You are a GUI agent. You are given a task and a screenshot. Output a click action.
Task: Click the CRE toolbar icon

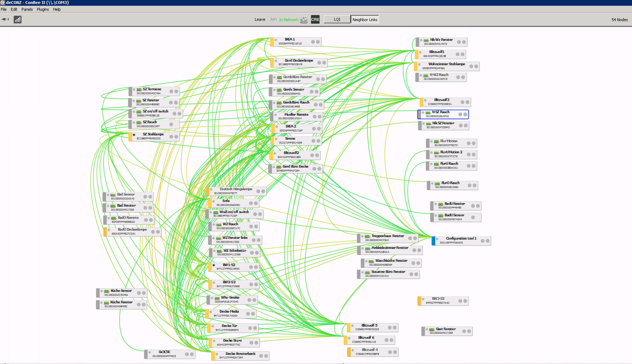[315, 20]
